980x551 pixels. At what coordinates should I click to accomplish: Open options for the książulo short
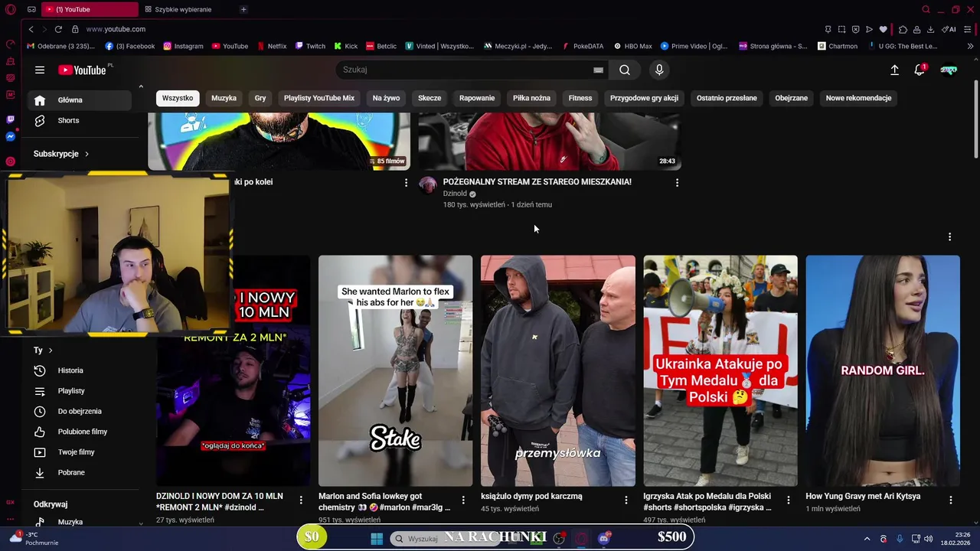626,500
